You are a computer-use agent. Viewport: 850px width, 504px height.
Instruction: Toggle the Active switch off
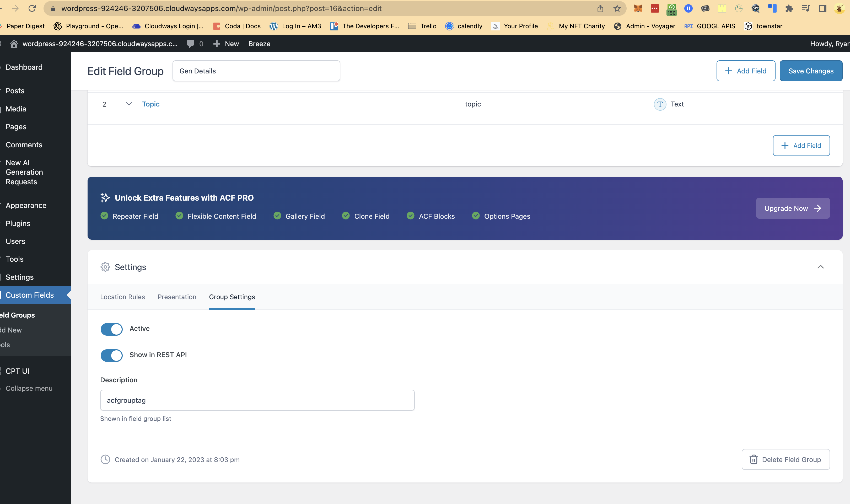(x=111, y=329)
